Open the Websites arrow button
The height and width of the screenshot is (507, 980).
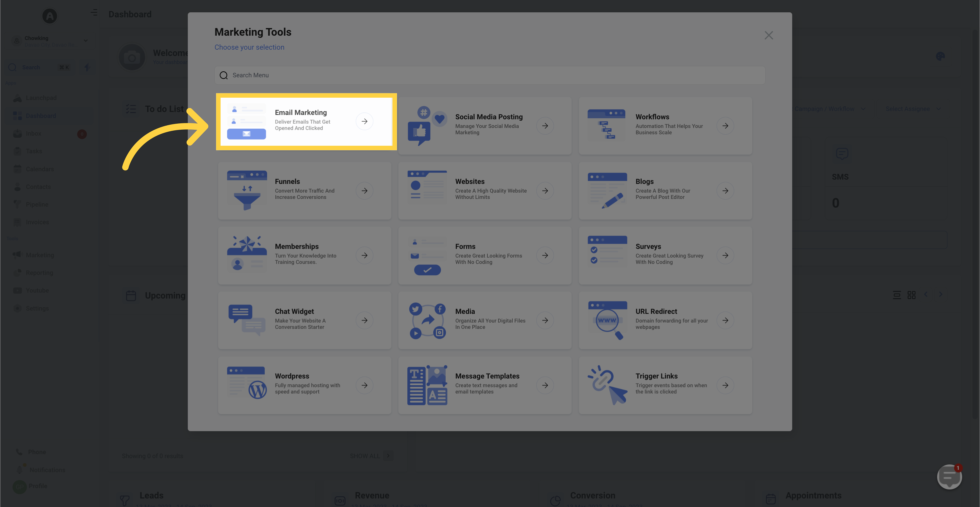545,191
